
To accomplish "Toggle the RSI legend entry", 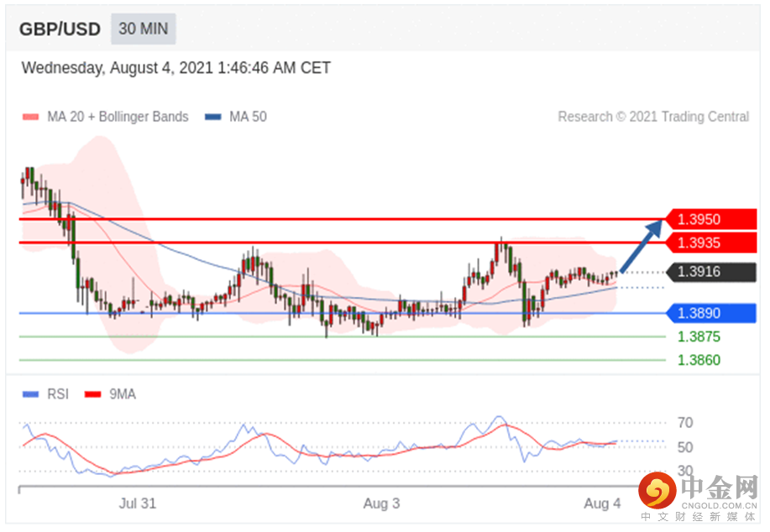I will (46, 394).
